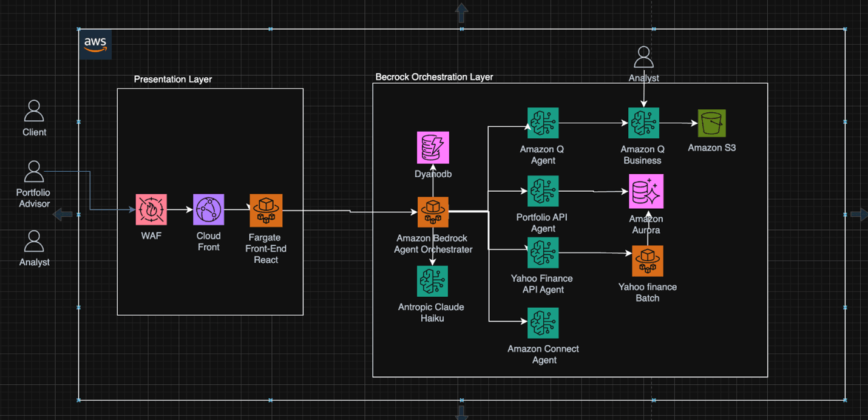Click the Portfolio Advisor user icon

34,172
